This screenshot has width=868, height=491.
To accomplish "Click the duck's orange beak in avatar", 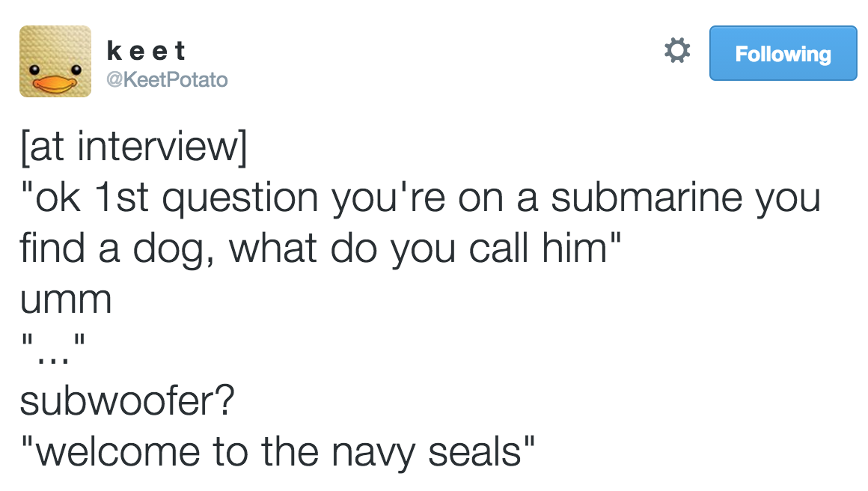I will [x=55, y=85].
